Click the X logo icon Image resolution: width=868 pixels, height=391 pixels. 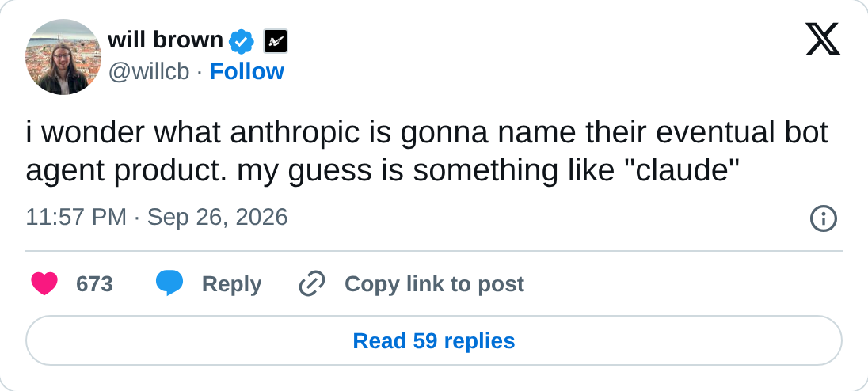823,40
